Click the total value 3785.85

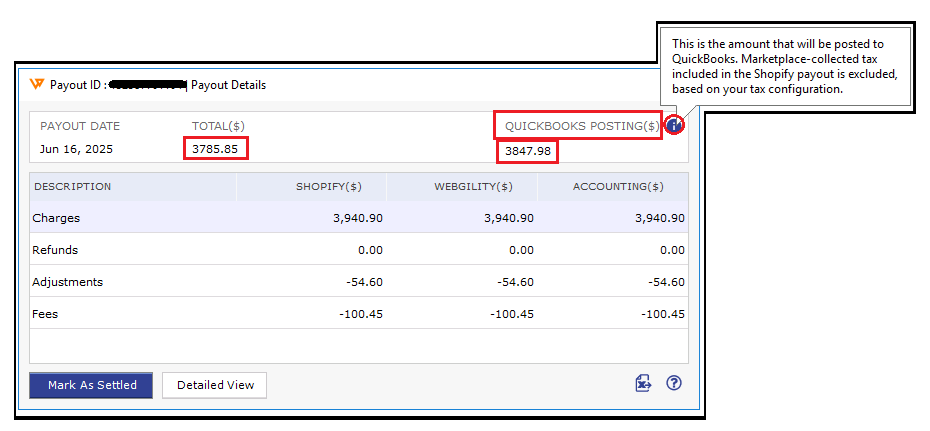pyautogui.click(x=216, y=149)
